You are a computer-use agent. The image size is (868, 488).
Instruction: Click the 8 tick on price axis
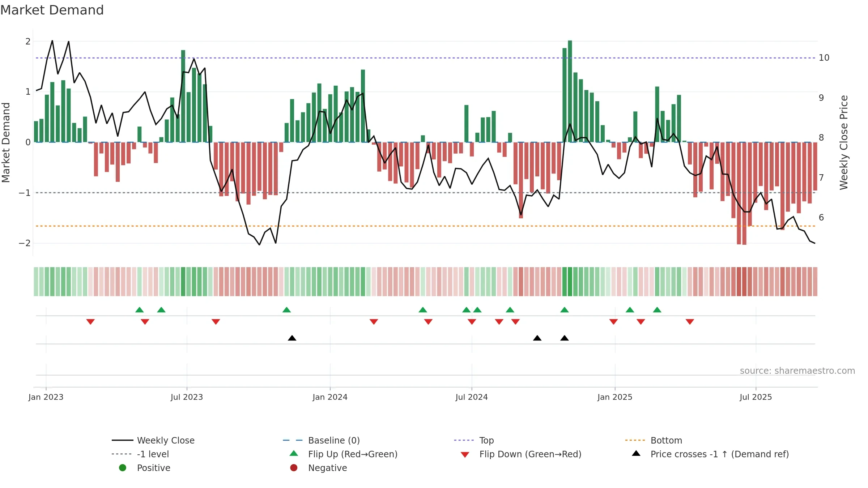click(821, 138)
